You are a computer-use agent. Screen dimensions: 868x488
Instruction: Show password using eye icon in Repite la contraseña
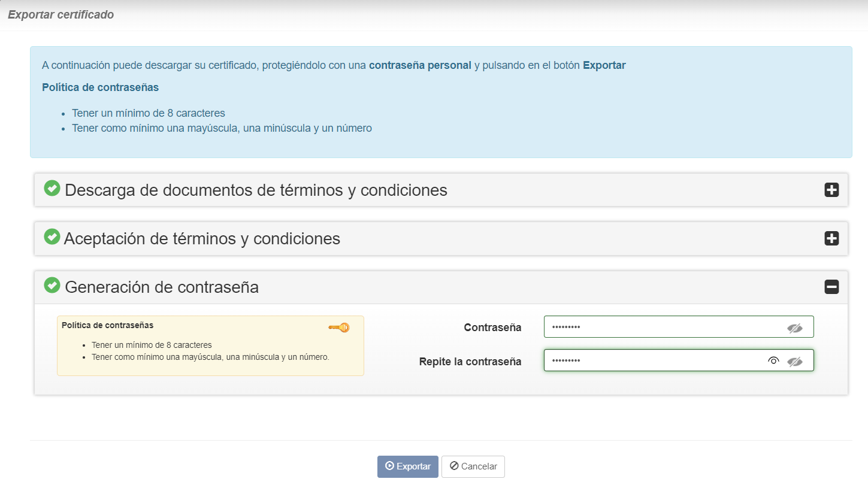pyautogui.click(x=773, y=360)
